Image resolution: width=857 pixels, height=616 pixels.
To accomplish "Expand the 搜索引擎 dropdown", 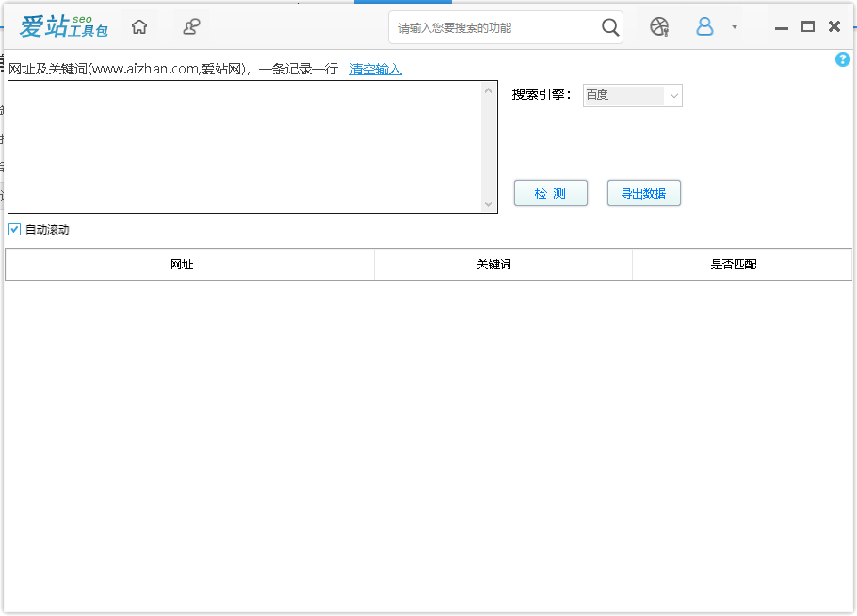I will pyautogui.click(x=673, y=95).
